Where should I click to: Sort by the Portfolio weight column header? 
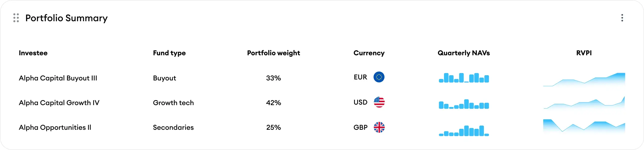coord(273,53)
